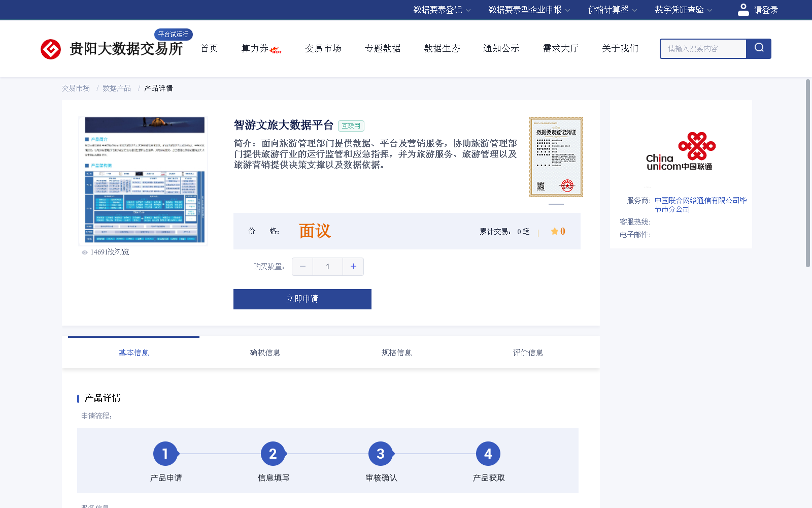The width and height of the screenshot is (812, 508).
Task: Click the 立即申请 button
Action: [x=302, y=299]
